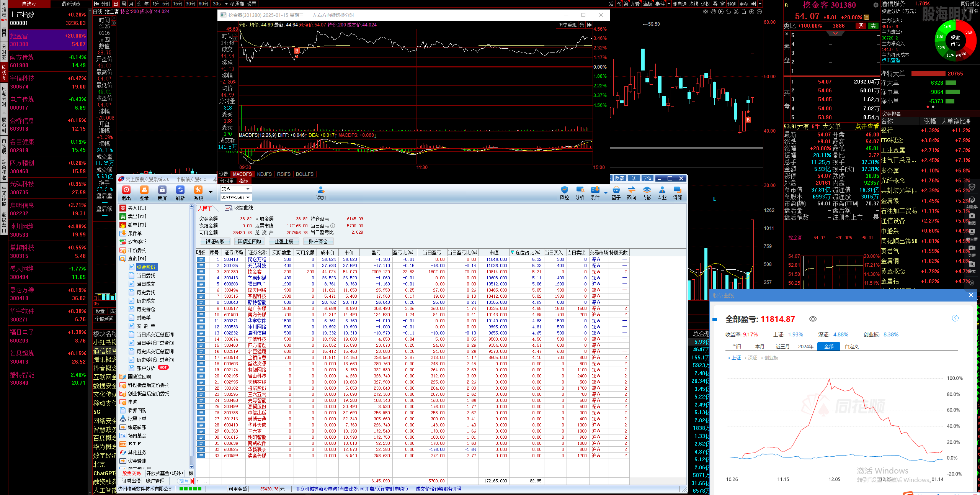Toggle the 分时量 indicator button

tap(227, 181)
